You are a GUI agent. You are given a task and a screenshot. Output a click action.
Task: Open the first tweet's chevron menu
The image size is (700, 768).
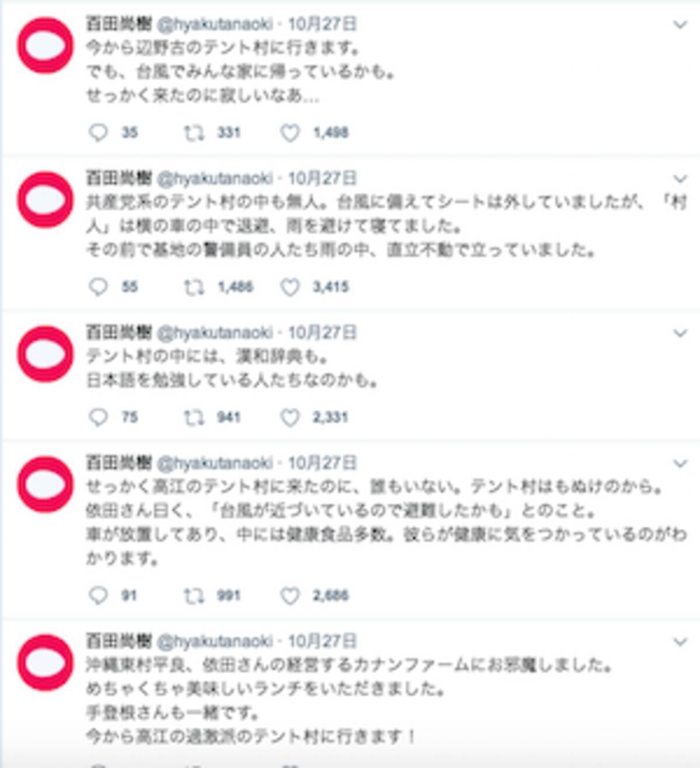click(680, 25)
